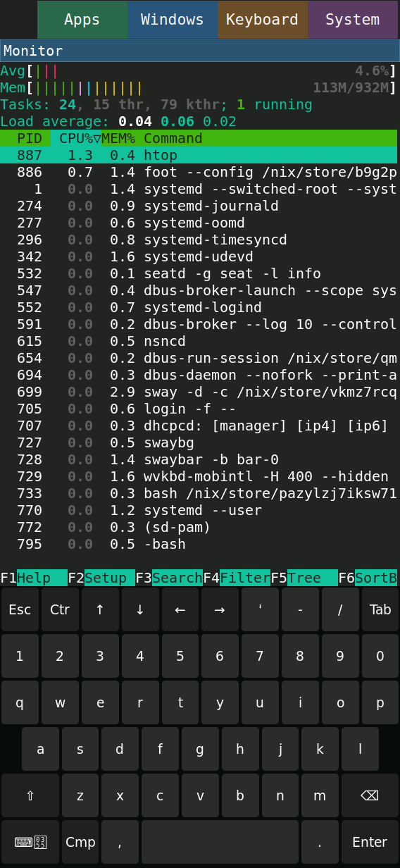
Task: Click the Mem usage meter bar
Action: [199, 87]
